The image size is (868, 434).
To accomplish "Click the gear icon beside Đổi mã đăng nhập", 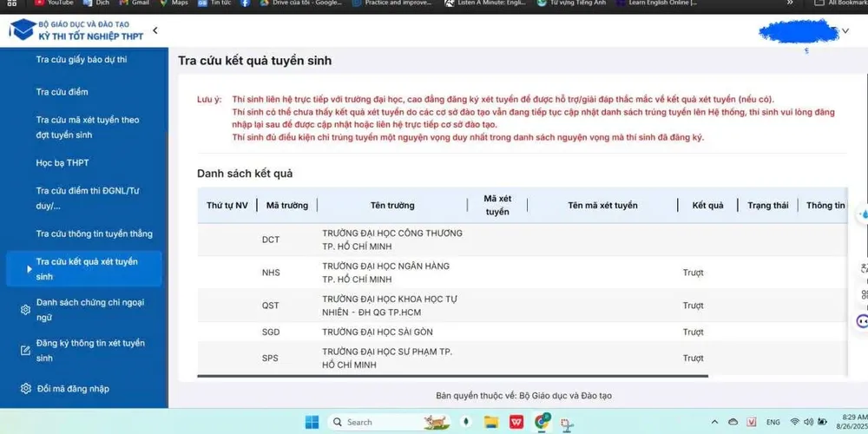I will (x=25, y=389).
